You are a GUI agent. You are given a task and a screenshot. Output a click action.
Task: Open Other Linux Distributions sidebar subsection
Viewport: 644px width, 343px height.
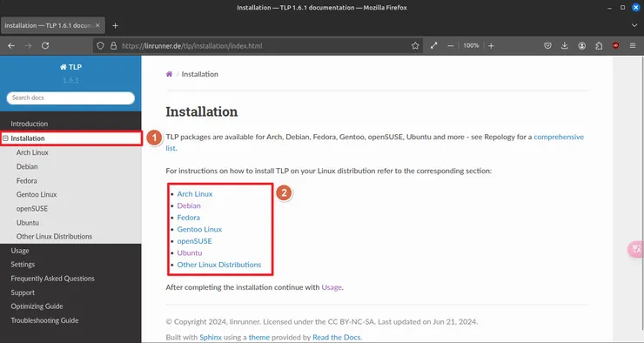[54, 237]
